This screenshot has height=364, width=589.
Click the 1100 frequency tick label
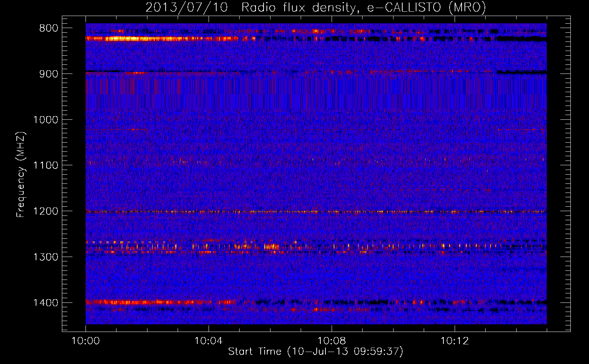[46, 166]
